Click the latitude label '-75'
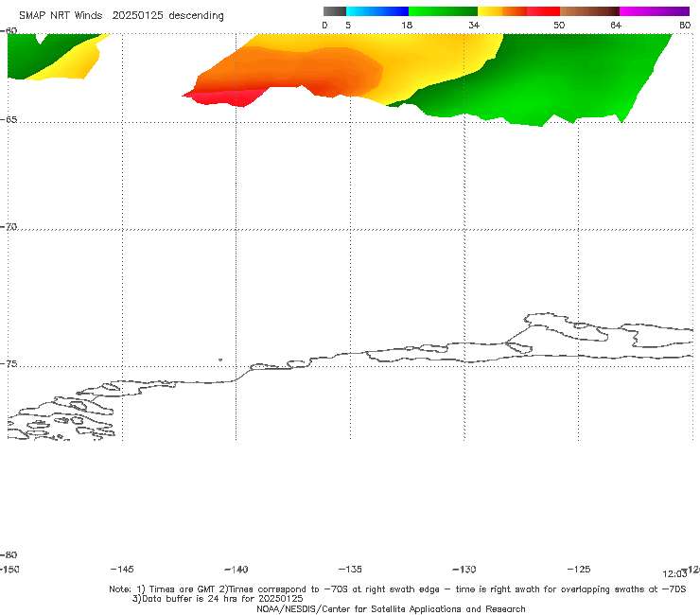 click(x=9, y=364)
